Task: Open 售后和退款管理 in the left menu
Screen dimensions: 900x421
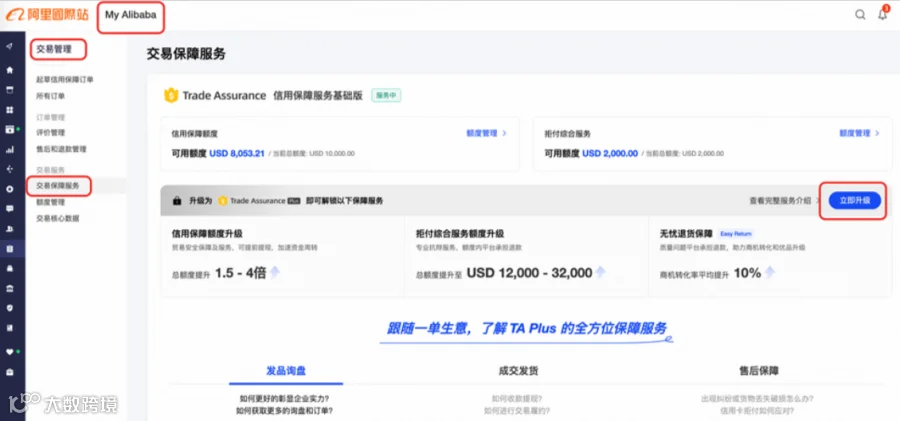Action: pyautogui.click(x=61, y=149)
